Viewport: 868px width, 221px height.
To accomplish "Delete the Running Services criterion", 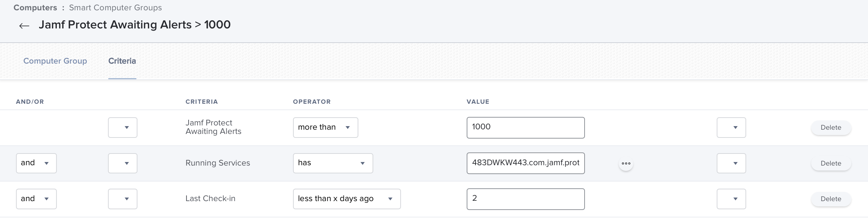I will click(831, 163).
